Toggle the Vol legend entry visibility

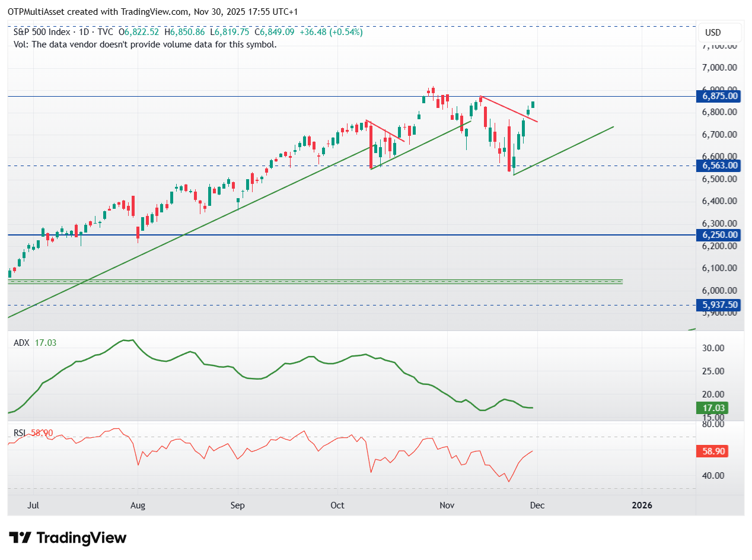pos(18,44)
